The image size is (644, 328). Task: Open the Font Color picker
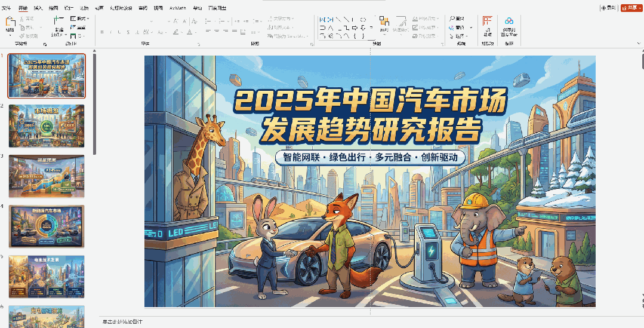coord(190,32)
